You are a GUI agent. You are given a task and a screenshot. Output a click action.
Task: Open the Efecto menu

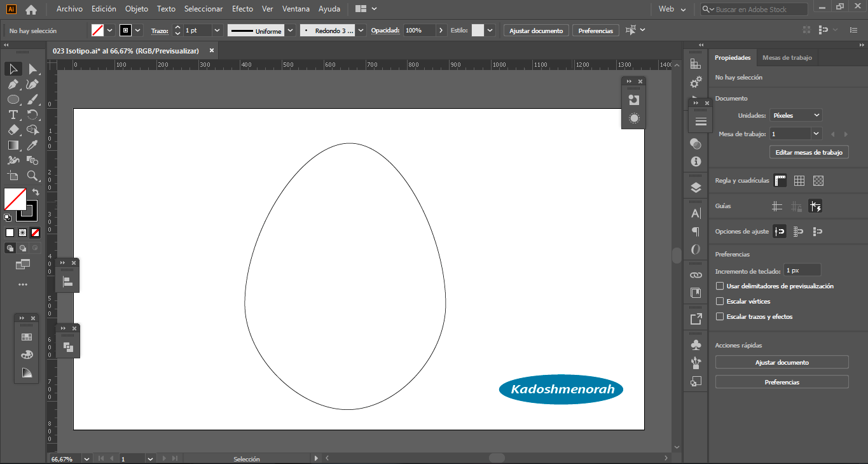click(242, 9)
